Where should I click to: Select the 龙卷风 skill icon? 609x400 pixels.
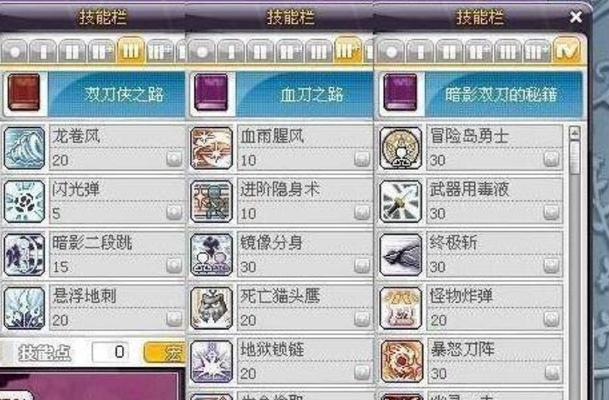click(x=24, y=148)
